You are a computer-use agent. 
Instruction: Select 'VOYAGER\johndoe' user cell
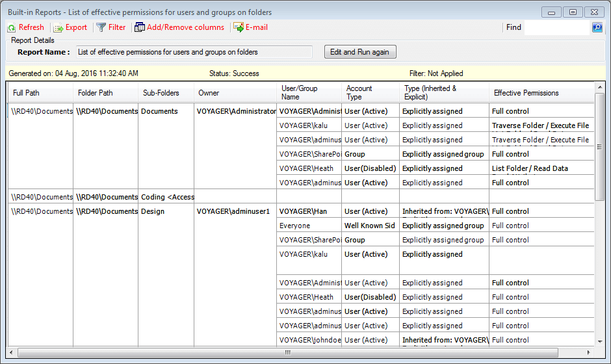pos(310,340)
